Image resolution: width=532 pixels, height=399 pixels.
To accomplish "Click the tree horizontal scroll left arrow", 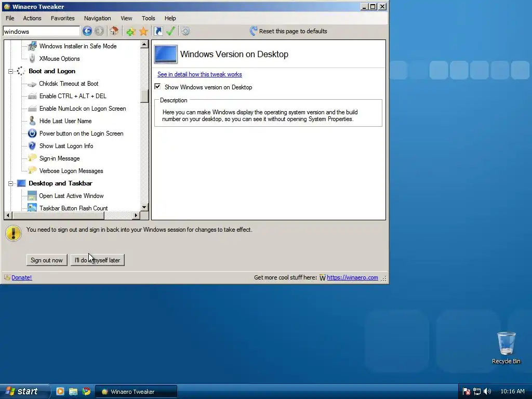I will tap(8, 215).
